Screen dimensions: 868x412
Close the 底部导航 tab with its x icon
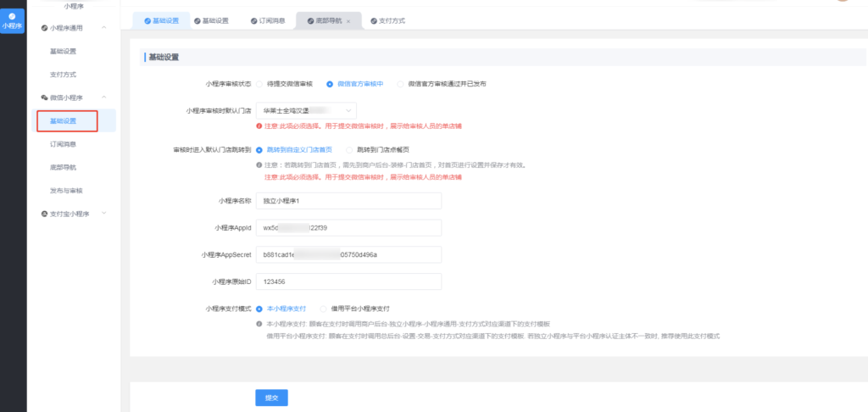click(348, 20)
